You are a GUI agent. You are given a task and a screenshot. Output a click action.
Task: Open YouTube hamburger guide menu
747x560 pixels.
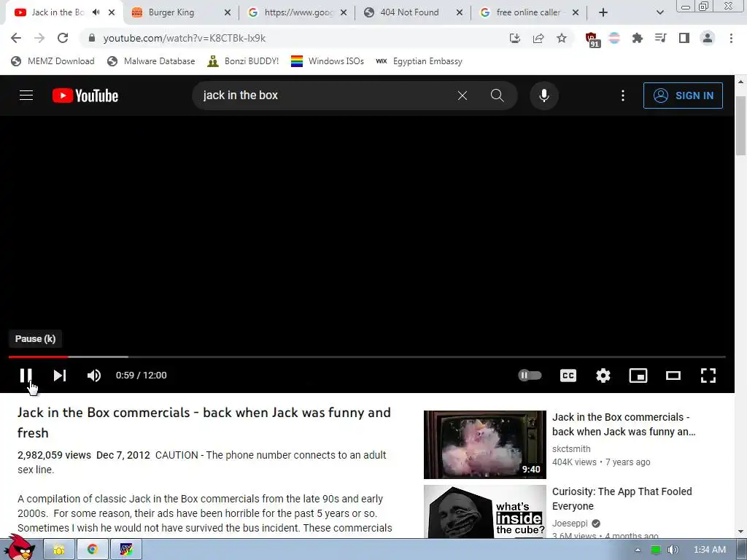(x=26, y=96)
